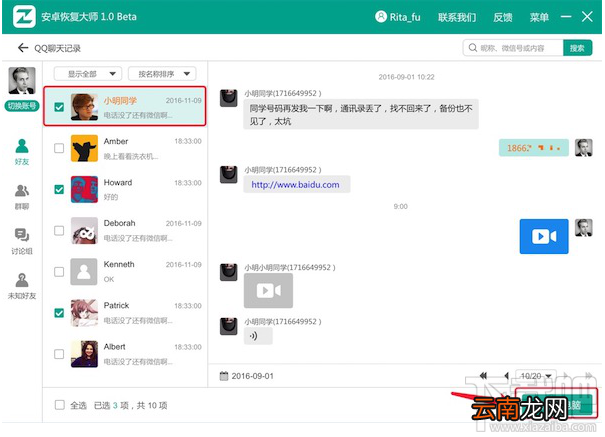Viewport: 605px width, 437px height.
Task: Click the 切换账号 switch account button
Action: 22,106
